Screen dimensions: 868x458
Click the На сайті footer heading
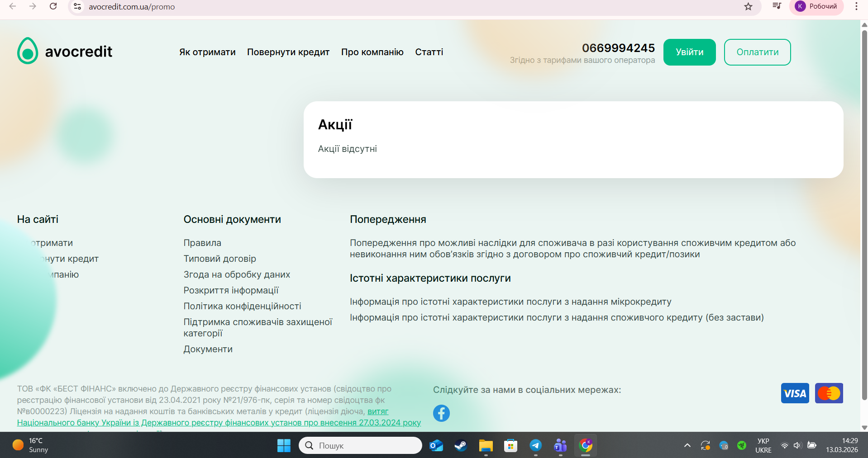pyautogui.click(x=38, y=219)
